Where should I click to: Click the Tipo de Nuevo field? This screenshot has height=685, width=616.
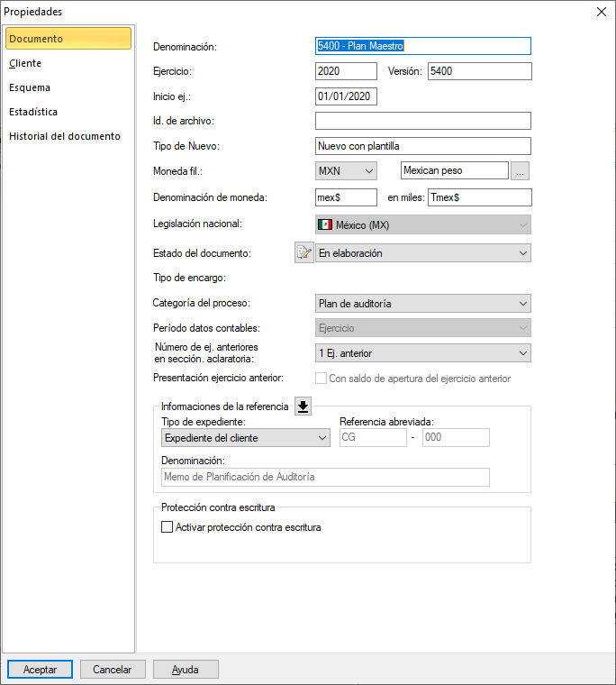click(423, 146)
